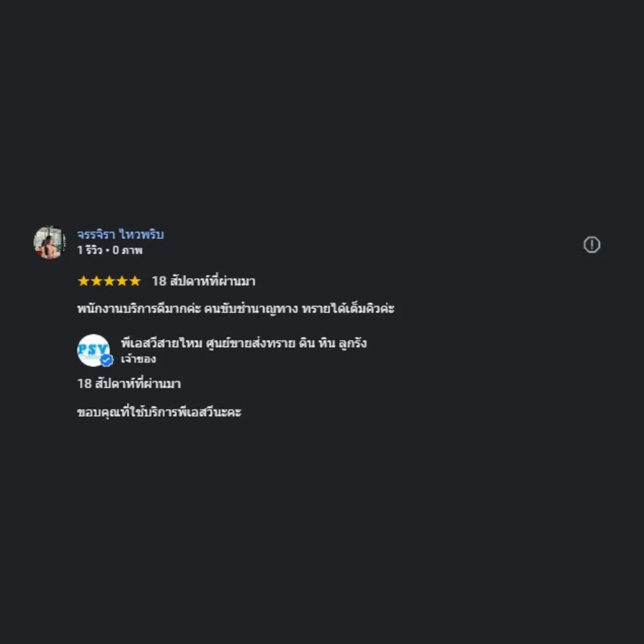Click reply text 'ขอบคุณที่ใช้บริการพีเอสวีนะคะ'
644x644 pixels.
[159, 412]
